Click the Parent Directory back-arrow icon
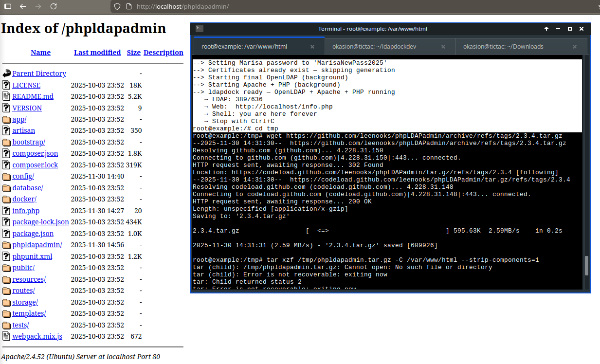The width and height of the screenshot is (600, 364). point(6,73)
